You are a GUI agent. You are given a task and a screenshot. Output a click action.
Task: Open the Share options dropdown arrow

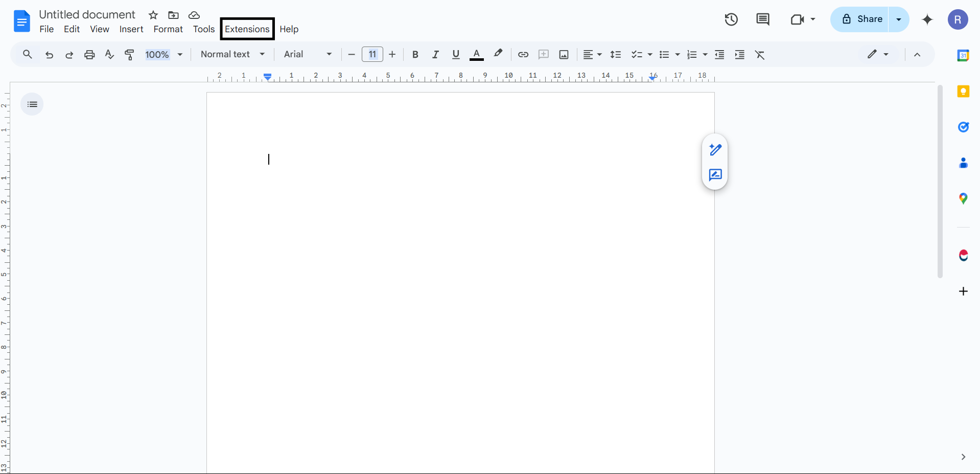coord(899,19)
